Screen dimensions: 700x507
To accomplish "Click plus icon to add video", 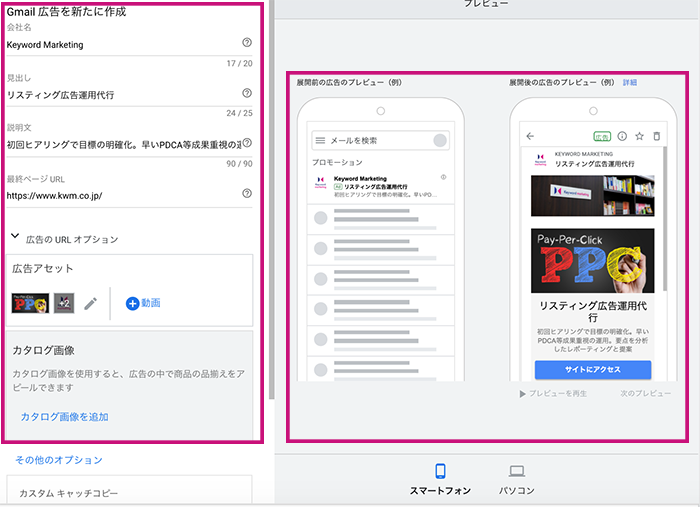I will [132, 303].
